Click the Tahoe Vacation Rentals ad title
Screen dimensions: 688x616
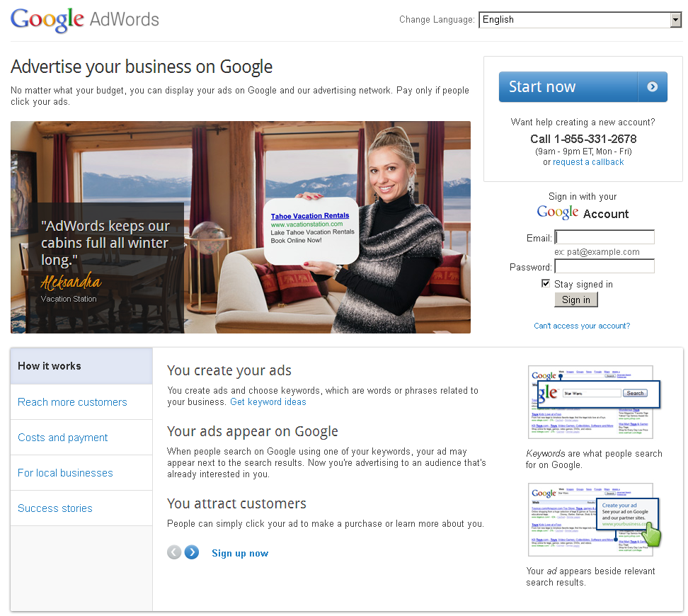click(x=310, y=216)
